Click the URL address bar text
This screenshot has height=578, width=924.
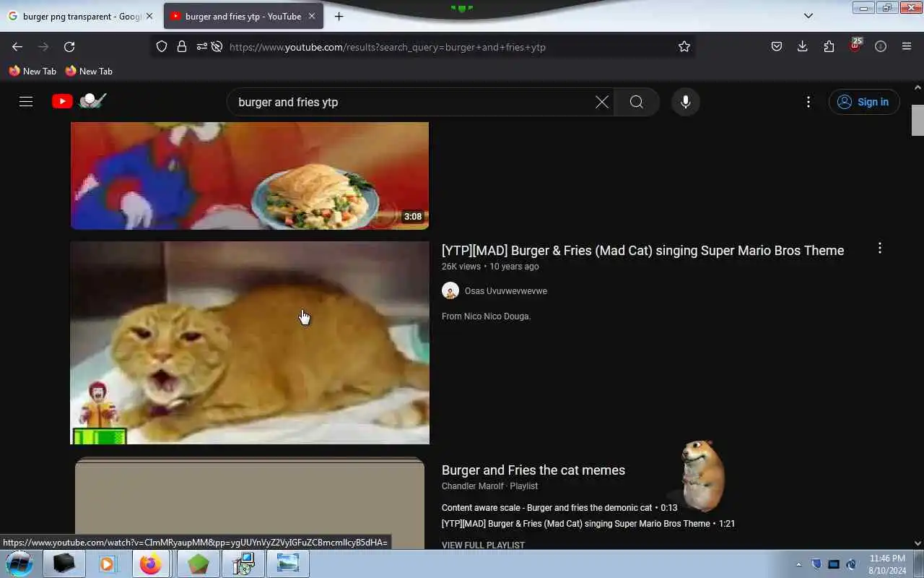(388, 47)
